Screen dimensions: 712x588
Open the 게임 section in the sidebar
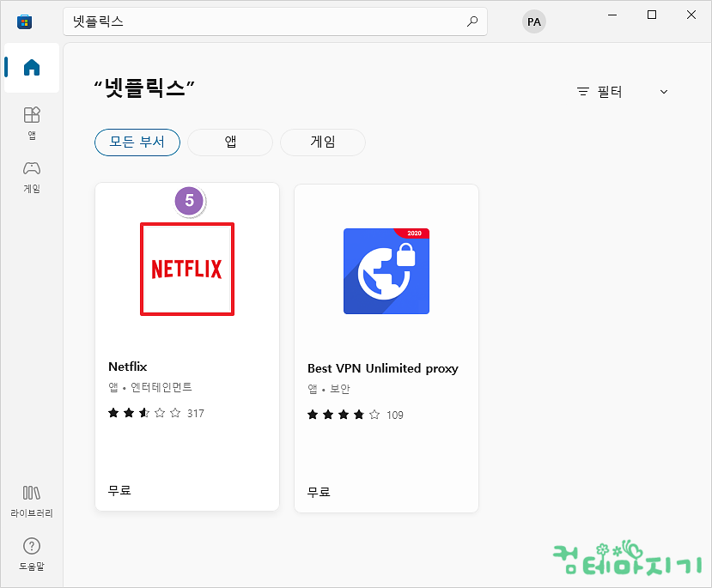point(32,177)
